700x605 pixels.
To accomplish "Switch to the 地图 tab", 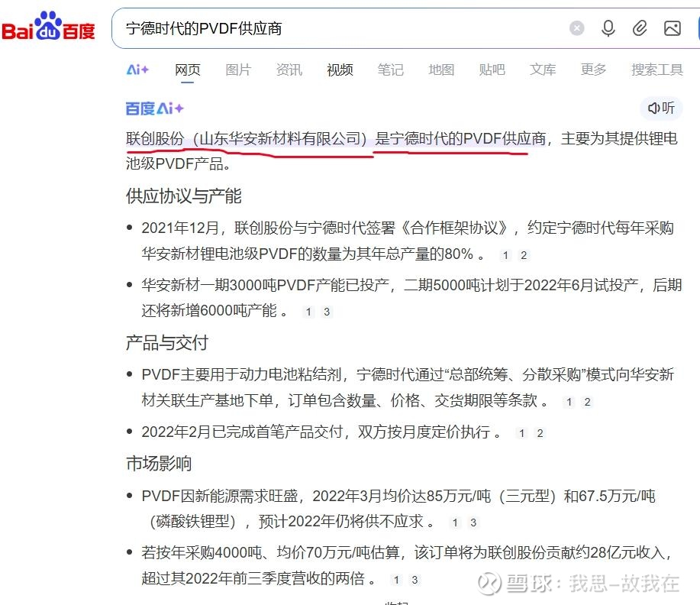I will (x=441, y=70).
